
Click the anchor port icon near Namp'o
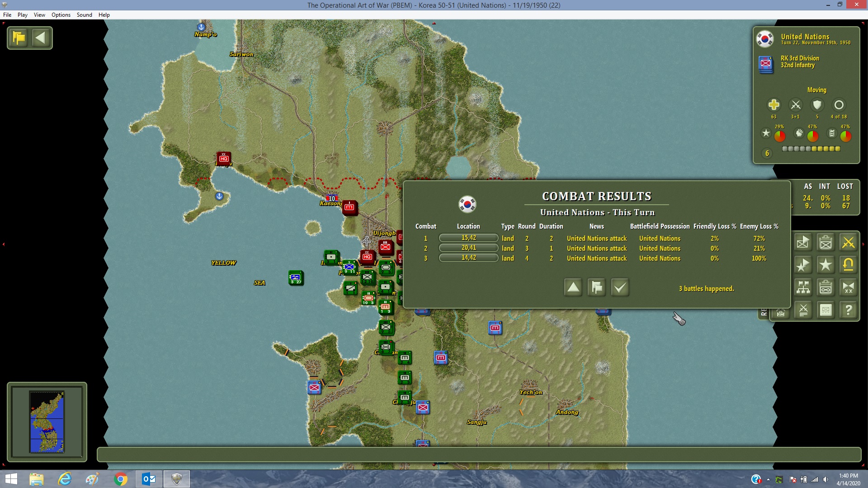pos(201,27)
